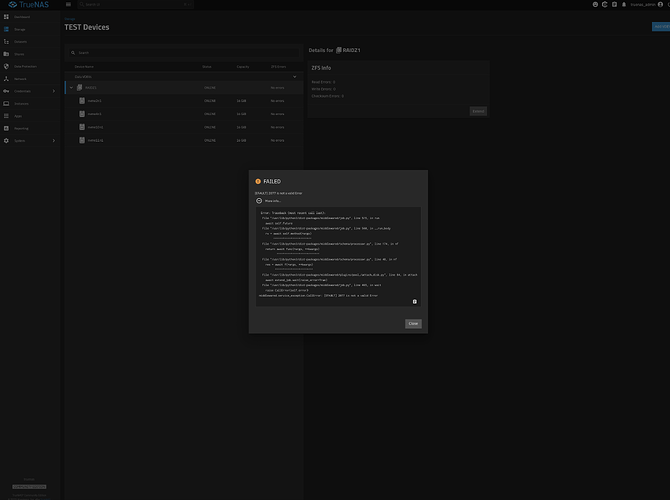The image size is (670, 500).
Task: Open the Jobs clipboard icon in top bar
Action: click(x=614, y=4)
